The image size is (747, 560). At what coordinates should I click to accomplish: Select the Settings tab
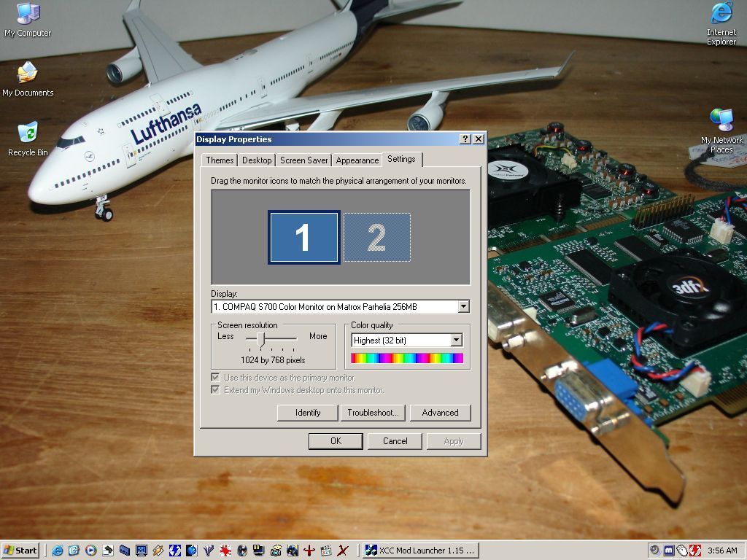coord(402,159)
